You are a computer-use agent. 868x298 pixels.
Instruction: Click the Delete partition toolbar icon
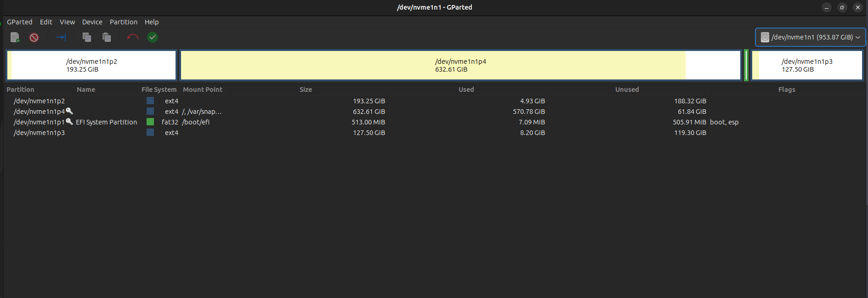tap(34, 38)
